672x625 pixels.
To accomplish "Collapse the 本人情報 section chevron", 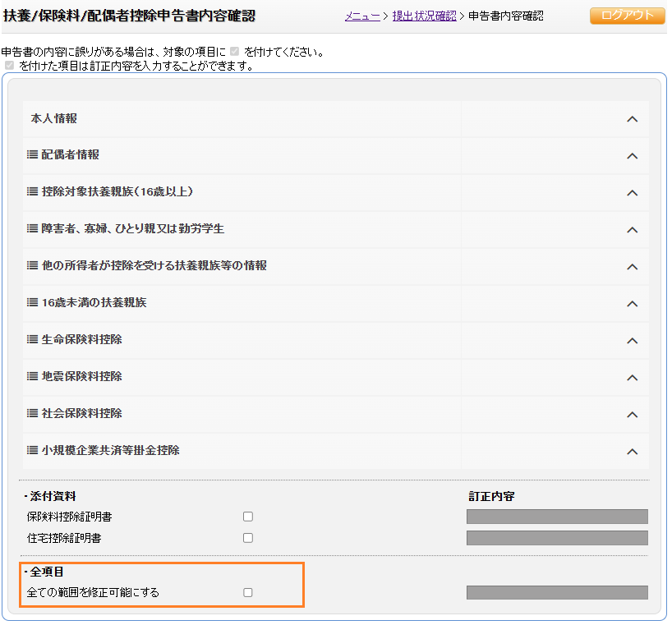I will (632, 119).
